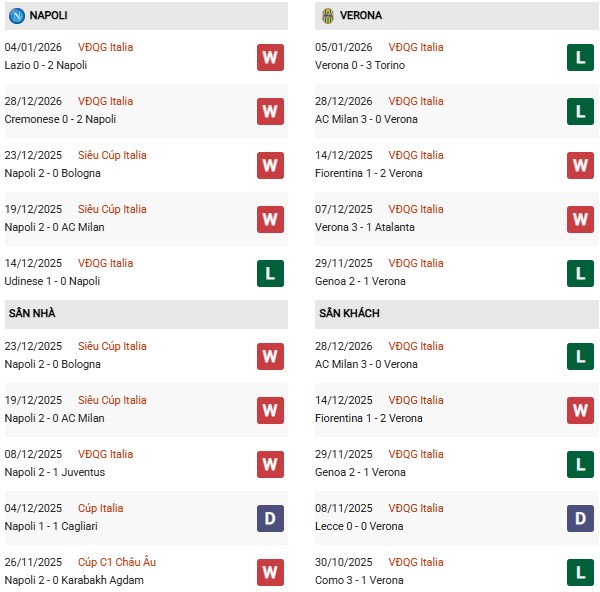The height and width of the screenshot is (592, 600).
Task: Click the NAPOLI team name header
Action: [x=49, y=16]
